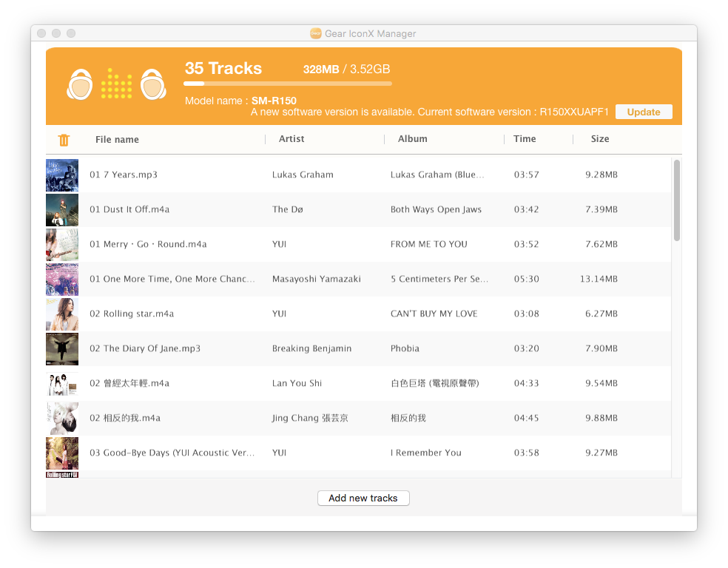This screenshot has height=568, width=728.
Task: Click artist Lukas Graham
Action: point(303,175)
